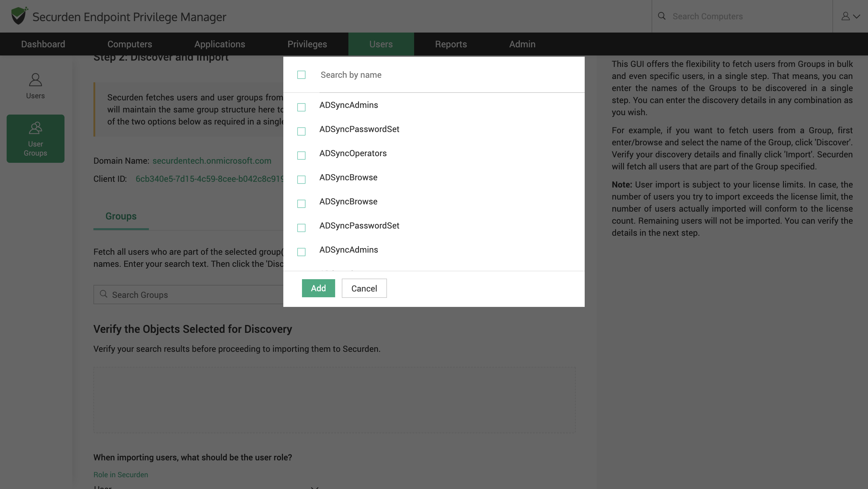
Task: Check the second ADSyncBrowse checkbox
Action: pyautogui.click(x=301, y=203)
